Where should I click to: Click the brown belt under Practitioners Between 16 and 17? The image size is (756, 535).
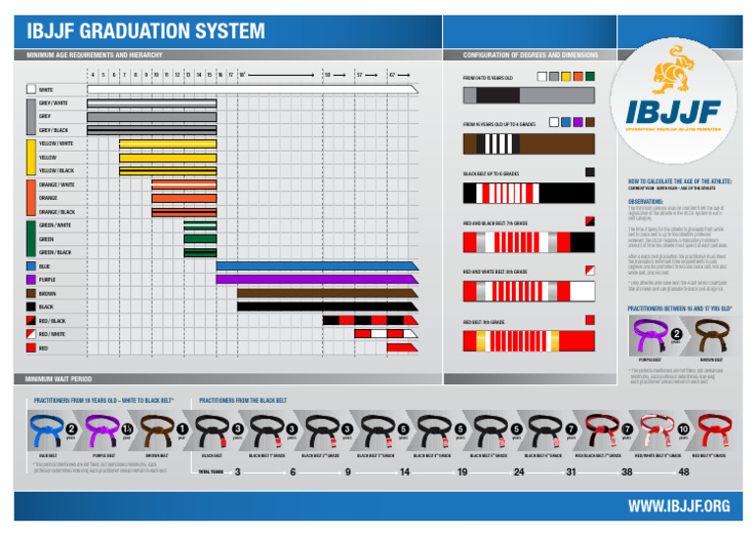pos(712,336)
